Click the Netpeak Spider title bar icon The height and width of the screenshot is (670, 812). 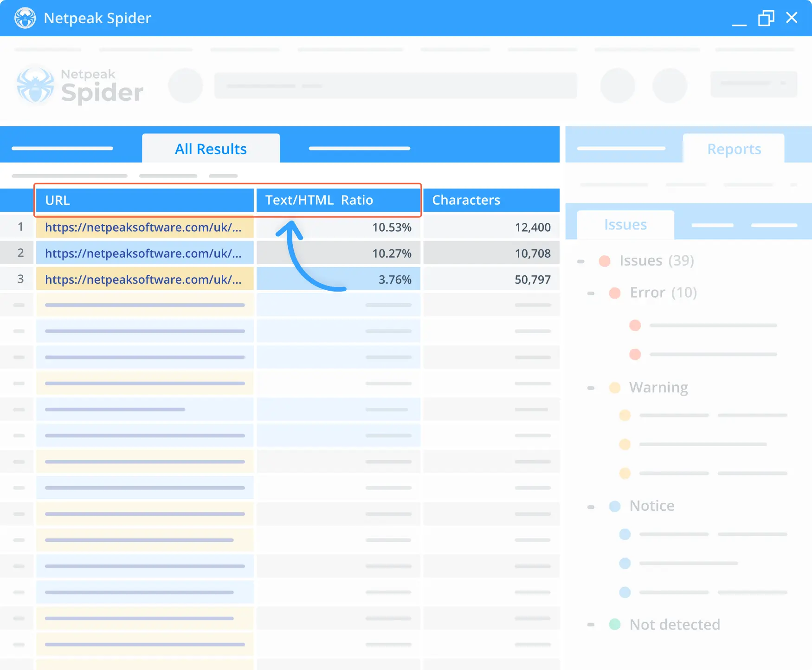point(25,18)
